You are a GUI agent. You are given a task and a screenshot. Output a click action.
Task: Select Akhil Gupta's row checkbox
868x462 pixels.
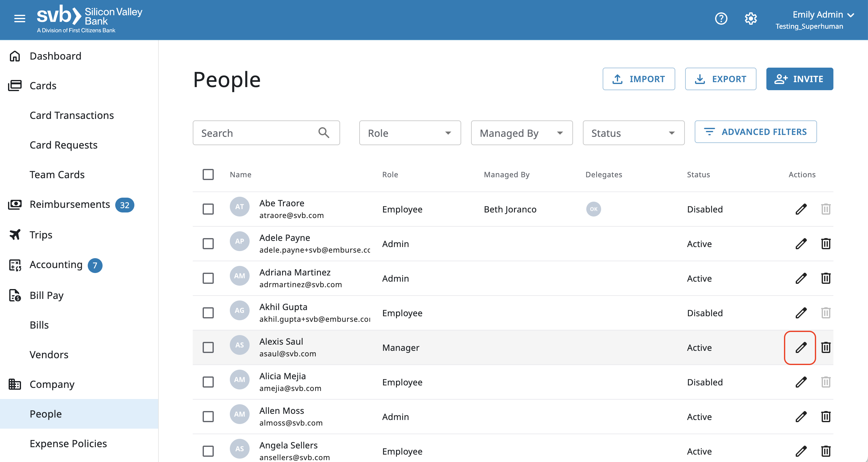208,313
